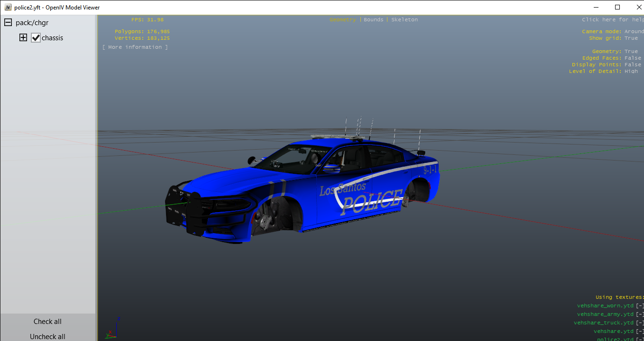Viewport: 644px width, 341px height.
Task: Maximize the OpenIV Model Viewer window
Action: point(617,7)
